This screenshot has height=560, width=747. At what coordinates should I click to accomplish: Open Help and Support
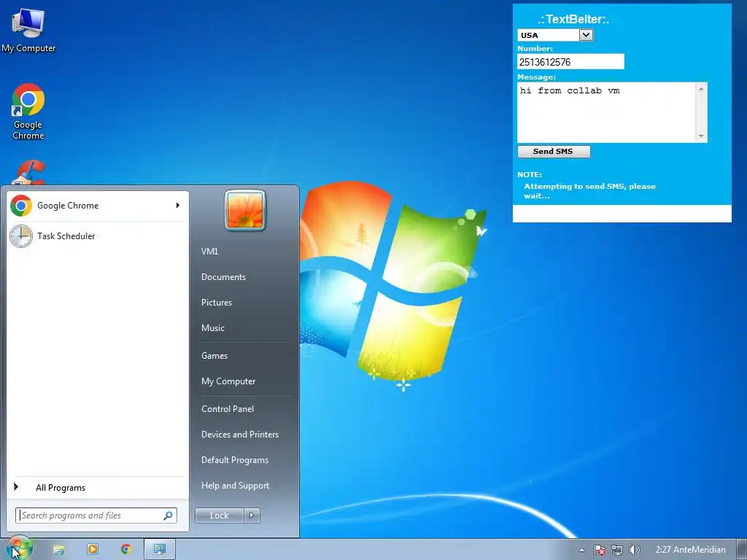235,486
